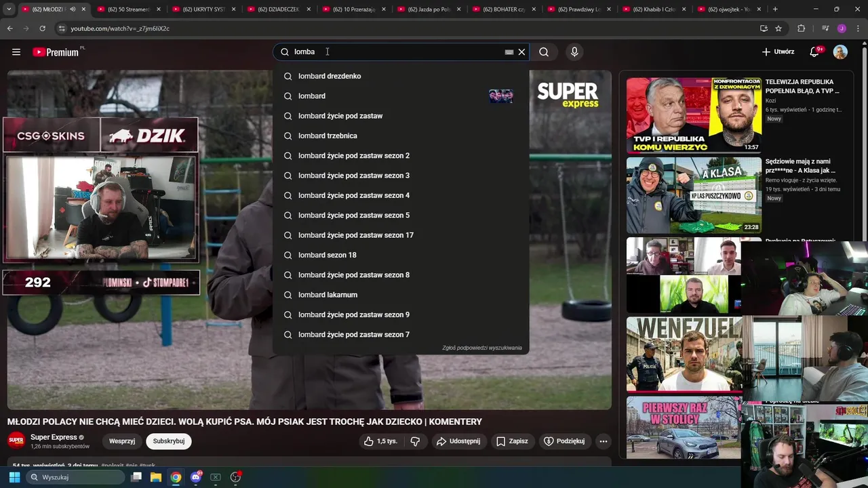Switch to the DZIADECZEK browser tab
The width and height of the screenshot is (868, 488).
(278, 9)
